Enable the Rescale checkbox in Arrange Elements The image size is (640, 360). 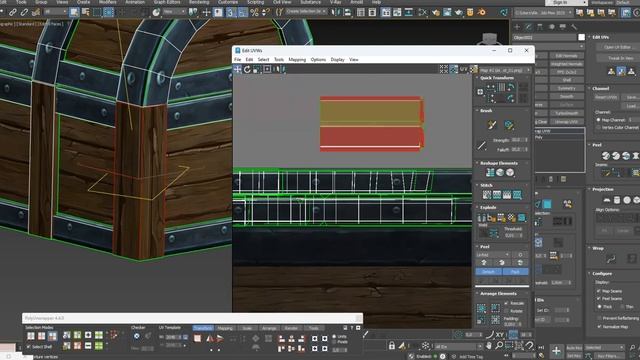click(506, 303)
